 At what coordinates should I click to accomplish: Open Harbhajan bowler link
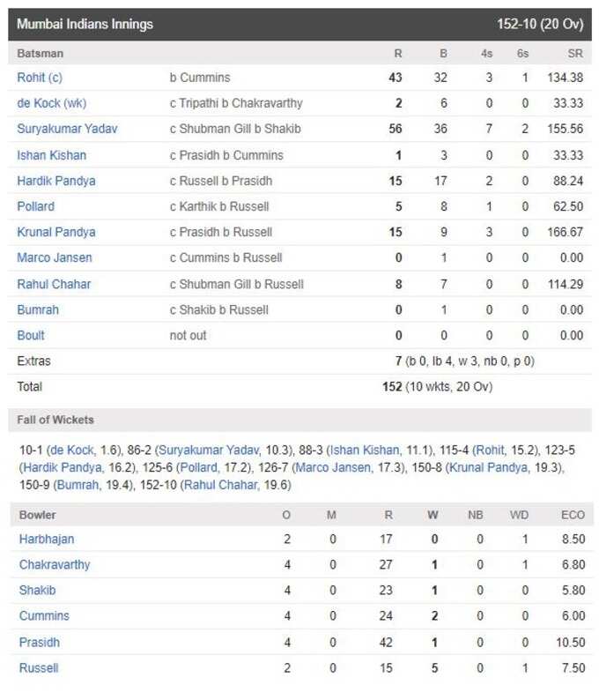47,539
